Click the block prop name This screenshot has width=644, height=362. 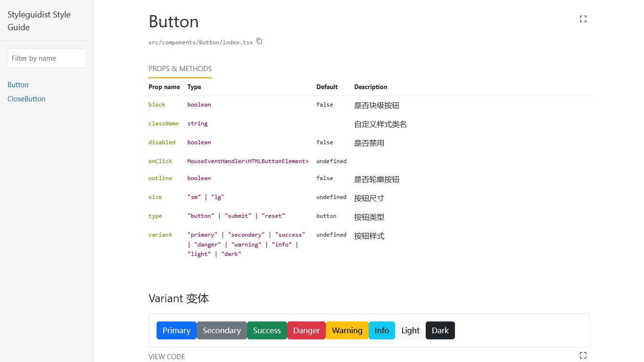pyautogui.click(x=157, y=104)
